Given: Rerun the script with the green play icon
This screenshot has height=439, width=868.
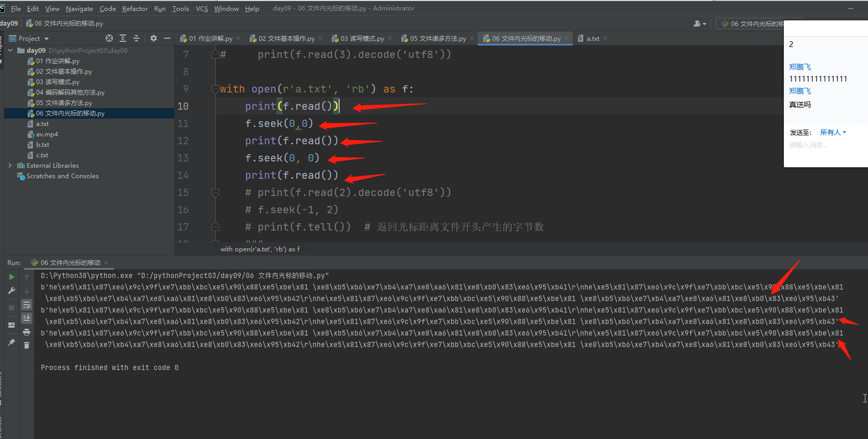Looking at the screenshot, I should (11, 277).
